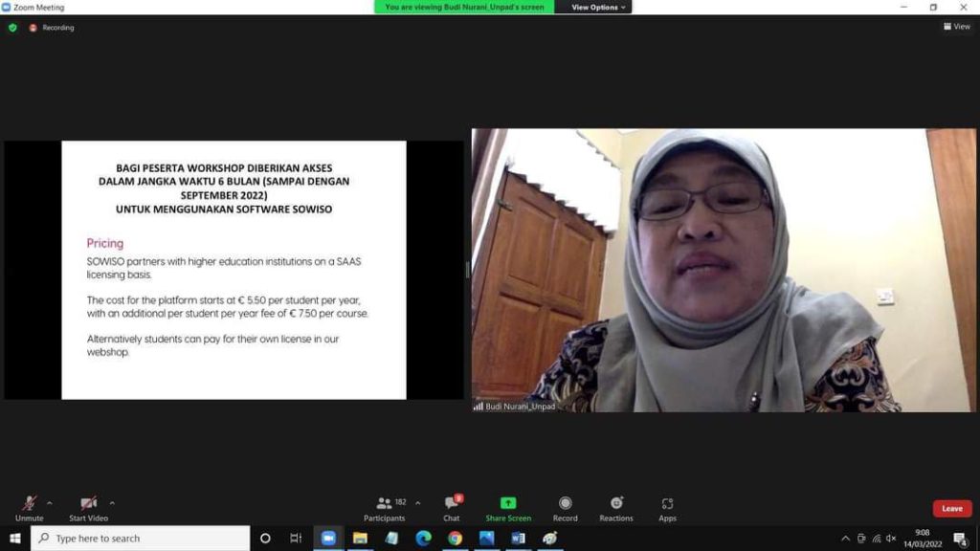Click the device icon in system tray
The height and width of the screenshot is (551, 980).
pos(861,538)
